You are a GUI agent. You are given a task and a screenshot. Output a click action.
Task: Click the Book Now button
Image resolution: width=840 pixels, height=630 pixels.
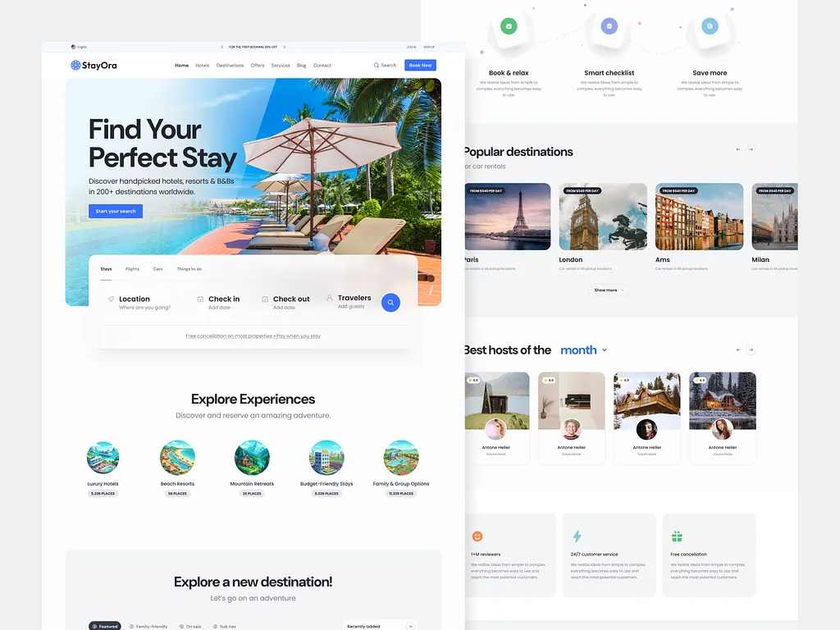pyautogui.click(x=420, y=65)
